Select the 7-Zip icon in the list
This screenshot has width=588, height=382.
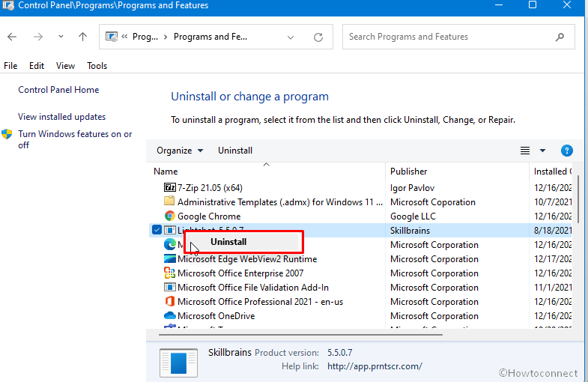[x=170, y=187]
